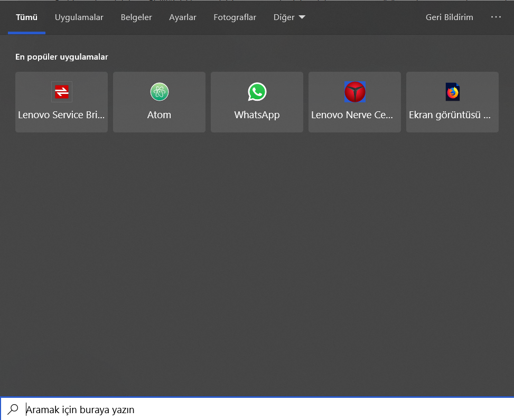Launch Lenovo Nerve Center red icon
Viewport: 514px width, 420px height.
pyautogui.click(x=354, y=92)
